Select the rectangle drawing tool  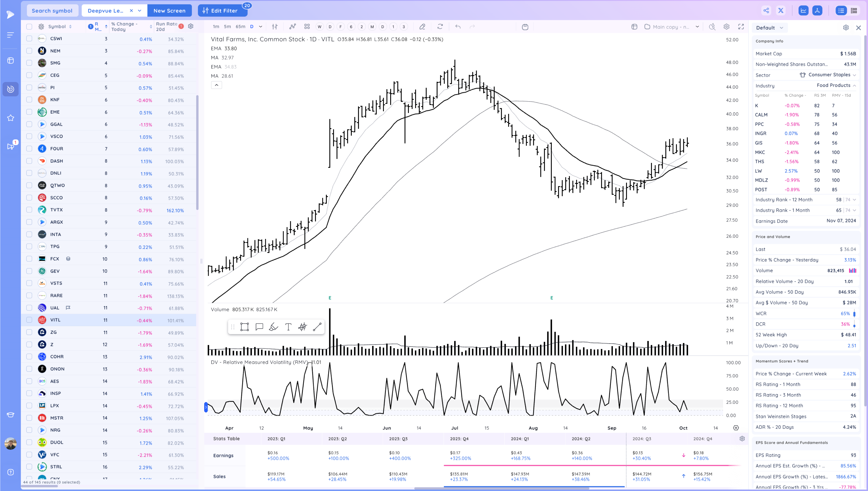tap(244, 327)
